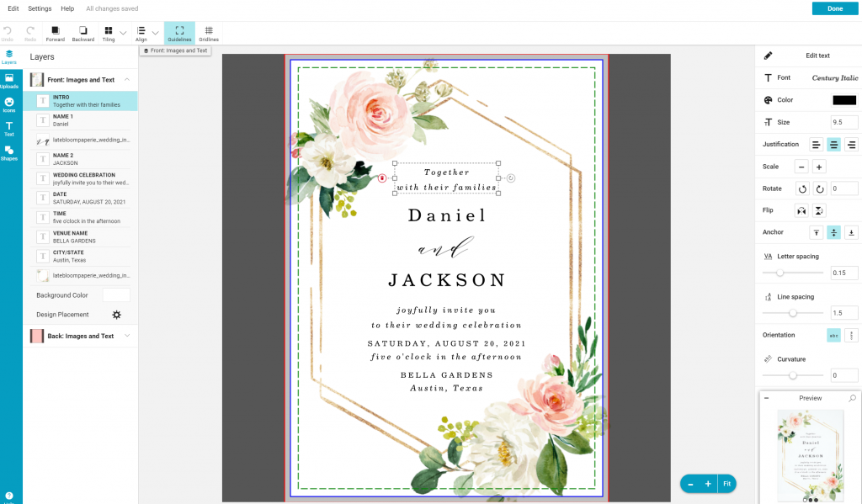Image resolution: width=862 pixels, height=504 pixels.
Task: Increase Scale with plus button
Action: [819, 167]
